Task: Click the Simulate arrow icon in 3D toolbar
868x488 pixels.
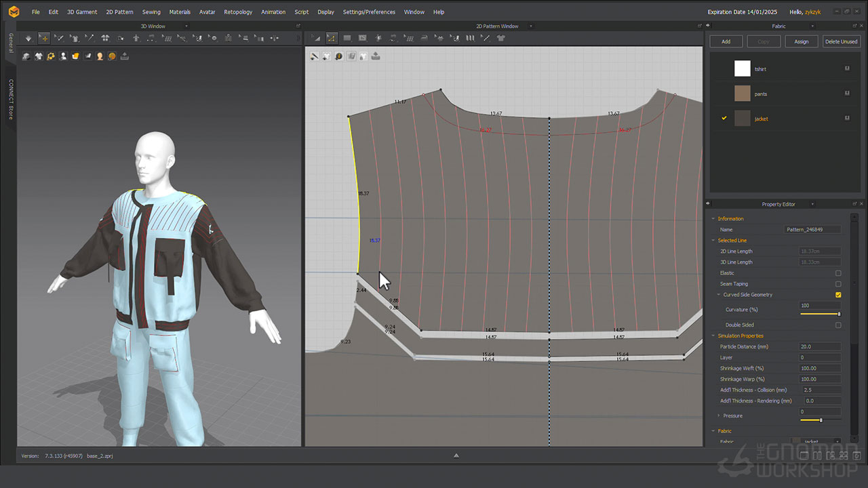Action: (28, 39)
